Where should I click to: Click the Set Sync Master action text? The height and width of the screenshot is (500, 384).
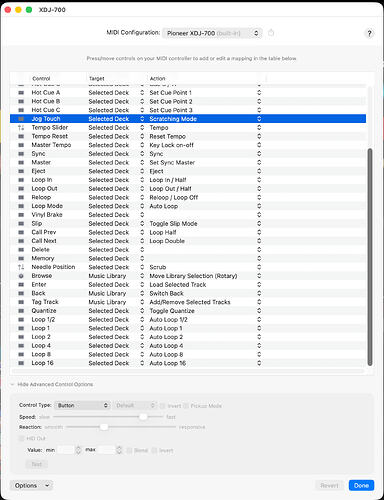coord(172,162)
